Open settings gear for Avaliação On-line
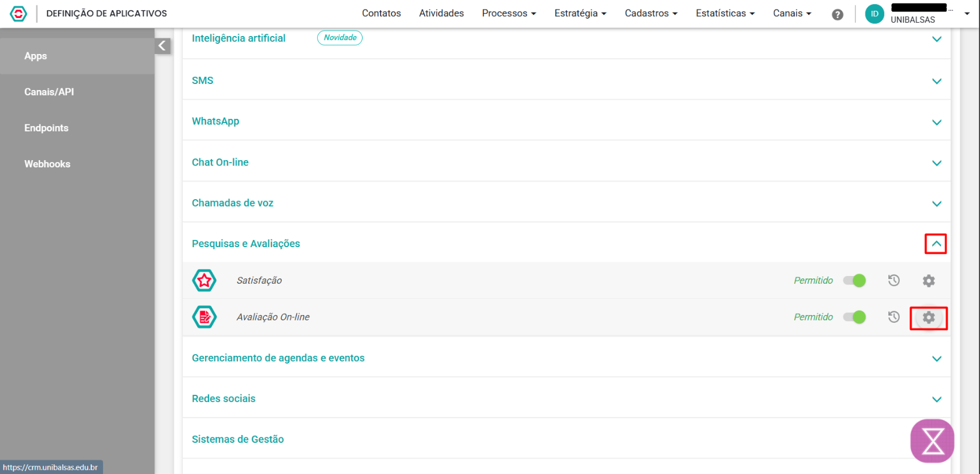This screenshot has width=980, height=474. [x=928, y=317]
